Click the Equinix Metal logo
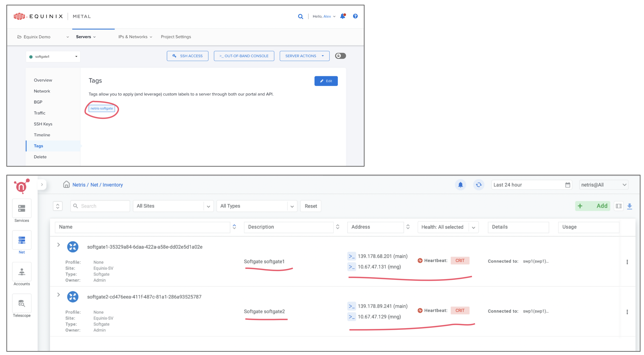The height and width of the screenshot is (355, 644). pyautogui.click(x=52, y=16)
